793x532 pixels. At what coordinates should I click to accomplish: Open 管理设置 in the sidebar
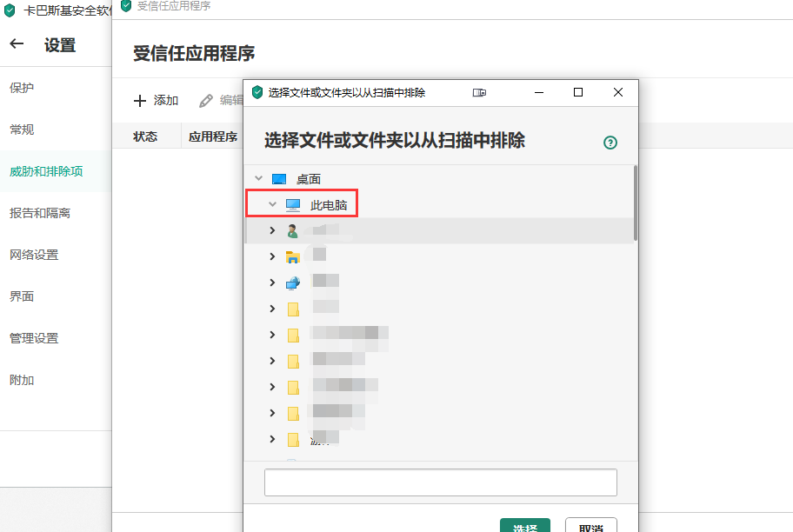[x=34, y=338]
